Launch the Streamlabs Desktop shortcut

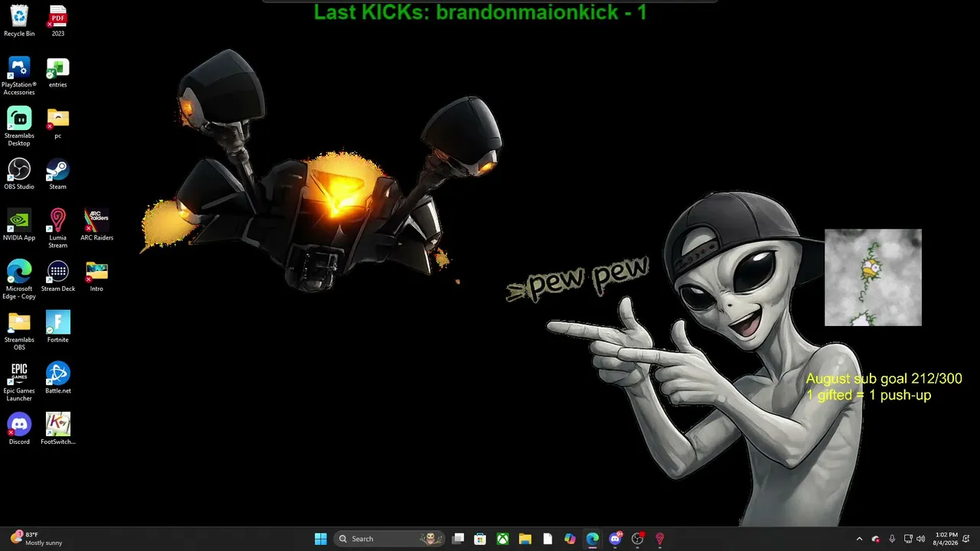[x=19, y=127]
